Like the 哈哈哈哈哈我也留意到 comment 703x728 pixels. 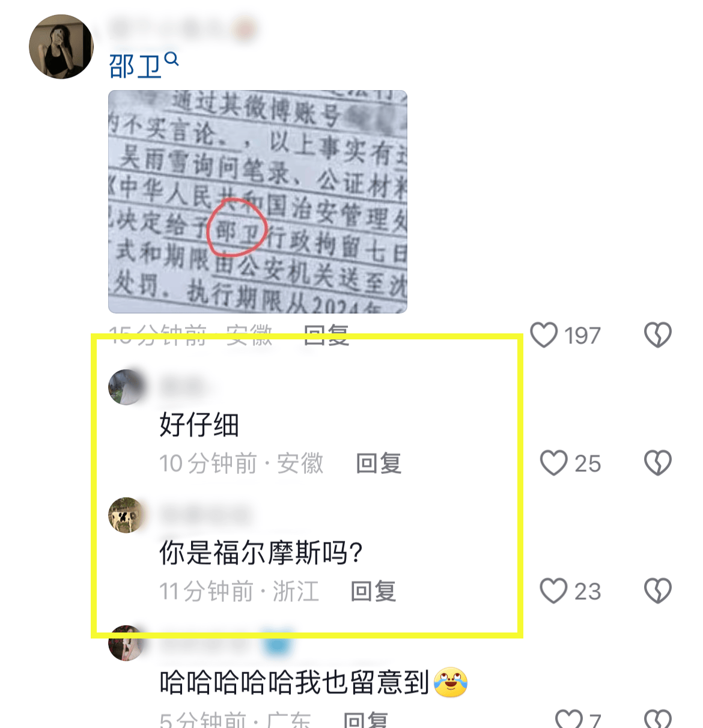(568, 719)
